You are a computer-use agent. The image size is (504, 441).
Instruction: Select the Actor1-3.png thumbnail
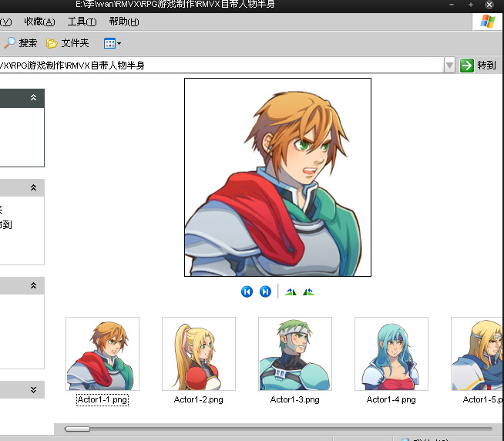[x=295, y=354]
